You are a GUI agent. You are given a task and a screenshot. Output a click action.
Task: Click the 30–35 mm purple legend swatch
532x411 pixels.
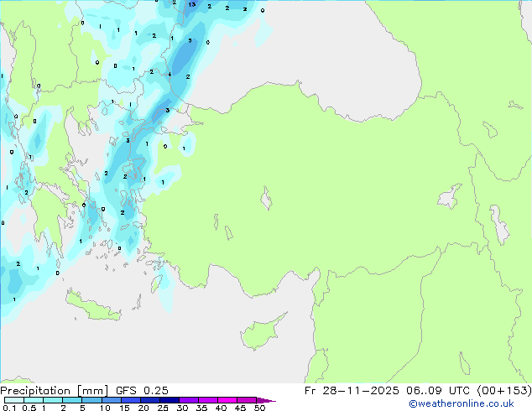coord(189,400)
